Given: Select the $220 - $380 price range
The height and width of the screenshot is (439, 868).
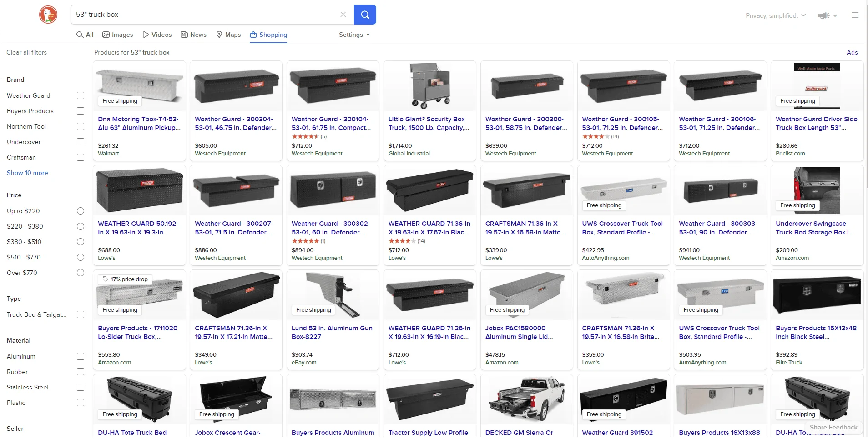Looking at the screenshot, I should pyautogui.click(x=81, y=226).
